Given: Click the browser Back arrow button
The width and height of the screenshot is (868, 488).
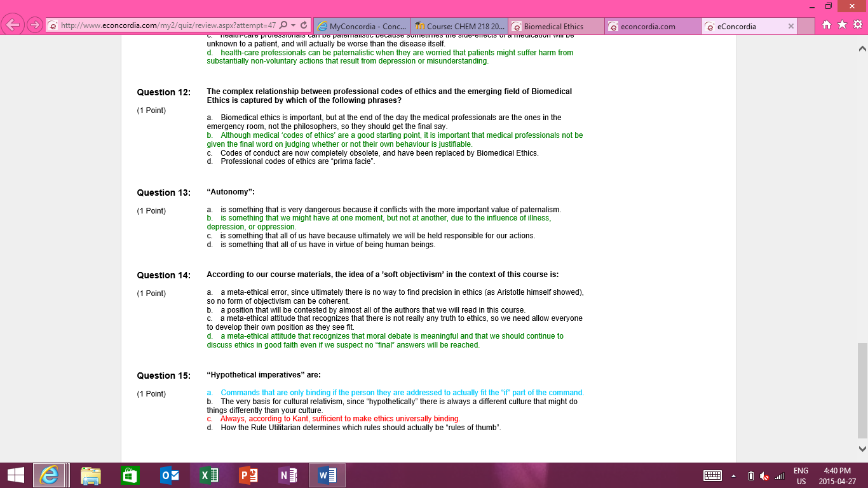Looking at the screenshot, I should pyautogui.click(x=14, y=25).
